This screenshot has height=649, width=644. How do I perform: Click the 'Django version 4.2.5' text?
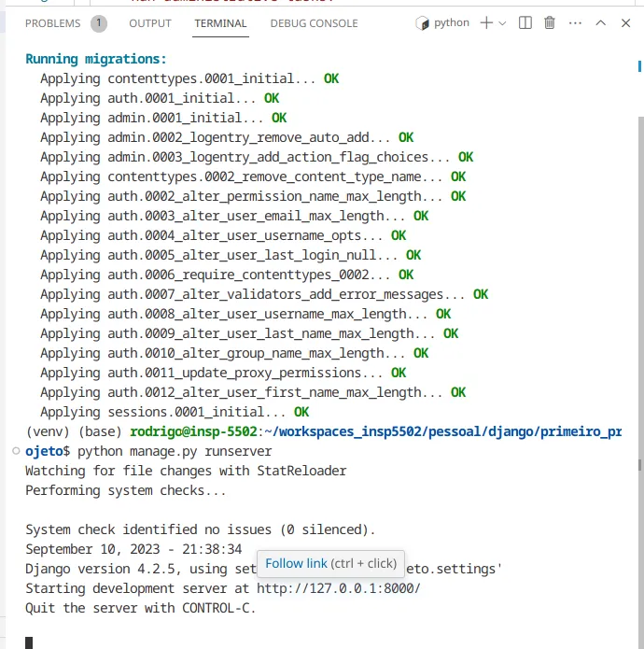click(x=100, y=569)
